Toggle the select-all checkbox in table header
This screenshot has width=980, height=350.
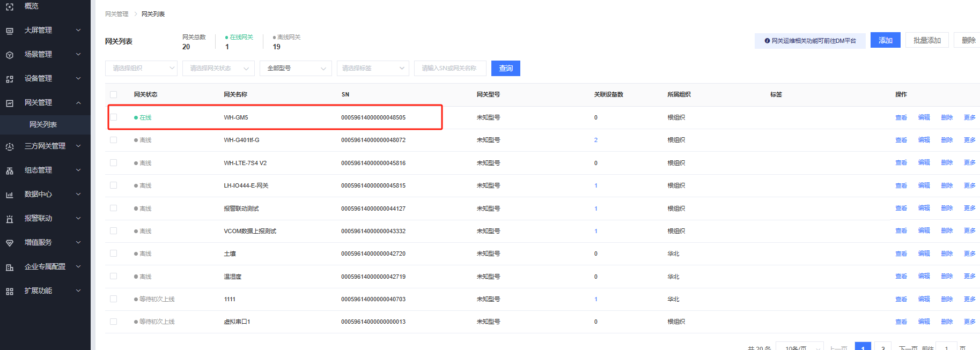tap(113, 94)
